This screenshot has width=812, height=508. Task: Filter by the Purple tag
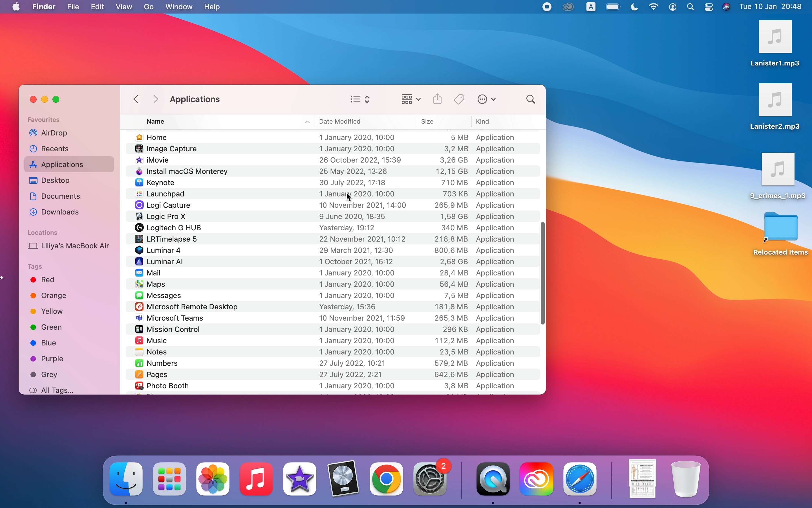tap(69, 359)
